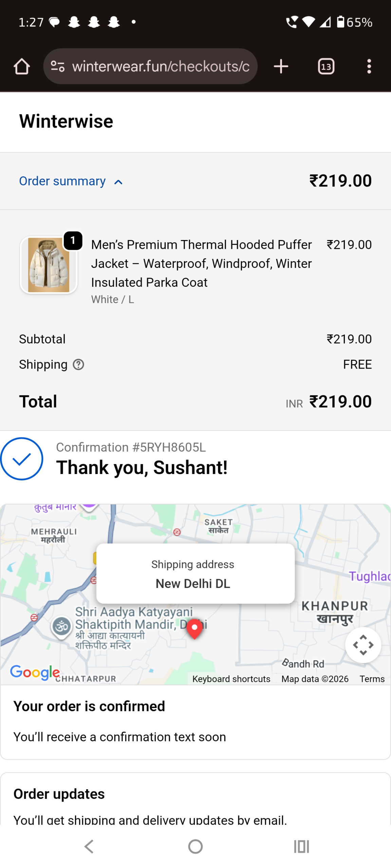Tap the Android home navigation button
The height and width of the screenshot is (868, 391).
point(195,846)
